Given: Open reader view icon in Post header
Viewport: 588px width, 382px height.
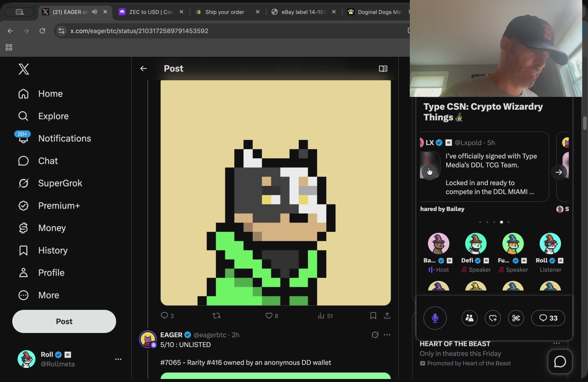Looking at the screenshot, I should coord(383,69).
